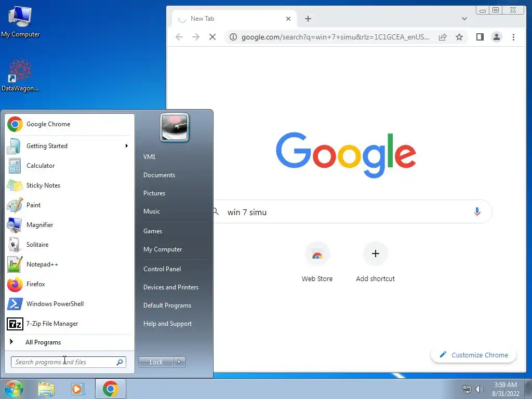The height and width of the screenshot is (399, 532).
Task: Open Sticky Notes from Start menu
Action: click(70, 185)
